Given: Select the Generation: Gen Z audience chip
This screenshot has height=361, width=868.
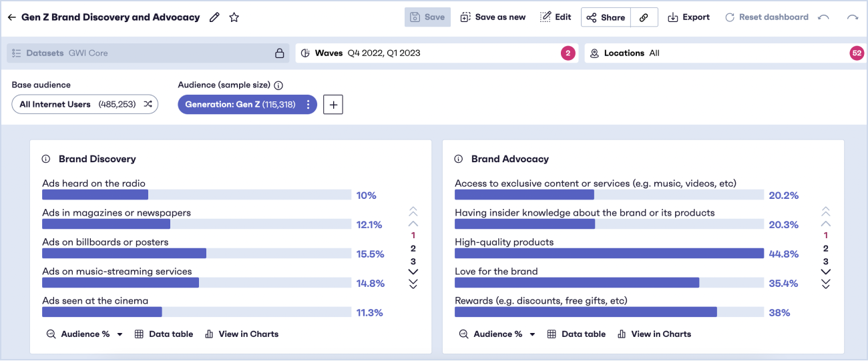Looking at the screenshot, I should 247,104.
